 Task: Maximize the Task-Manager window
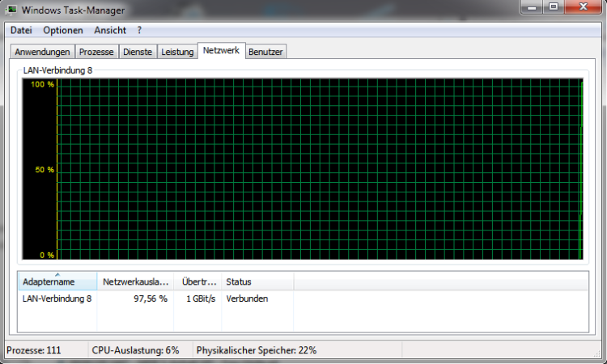click(554, 7)
